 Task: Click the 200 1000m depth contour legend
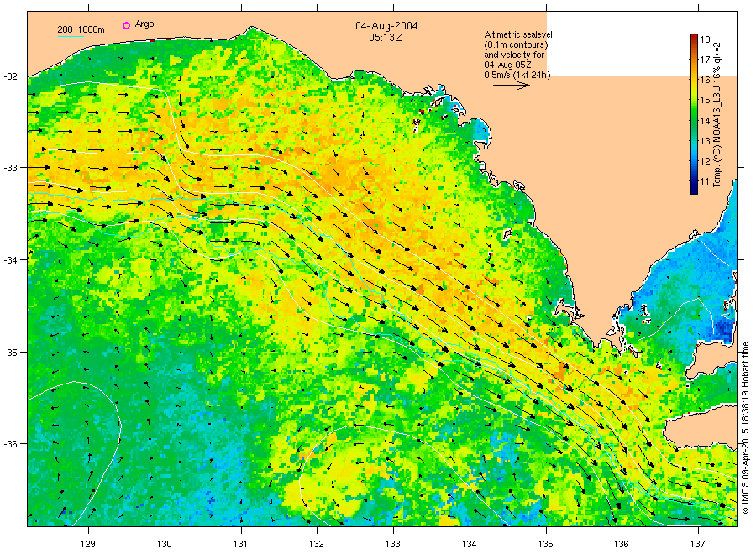(81, 30)
